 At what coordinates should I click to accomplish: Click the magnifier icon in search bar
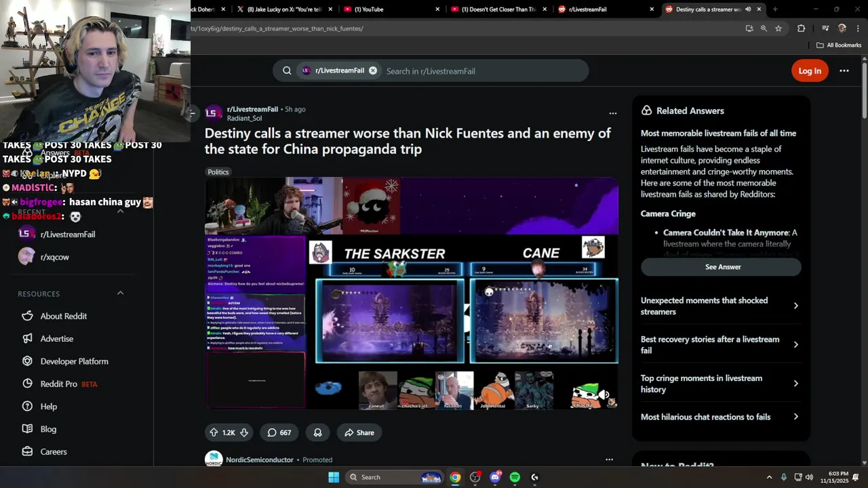pyautogui.click(x=287, y=70)
